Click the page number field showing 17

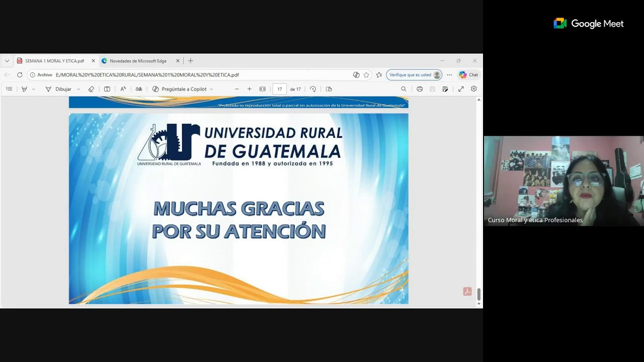click(280, 89)
